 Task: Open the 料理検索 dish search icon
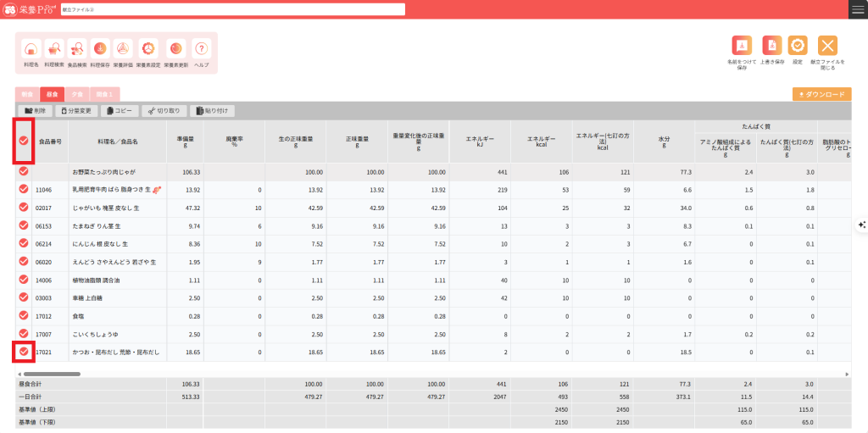[x=54, y=49]
